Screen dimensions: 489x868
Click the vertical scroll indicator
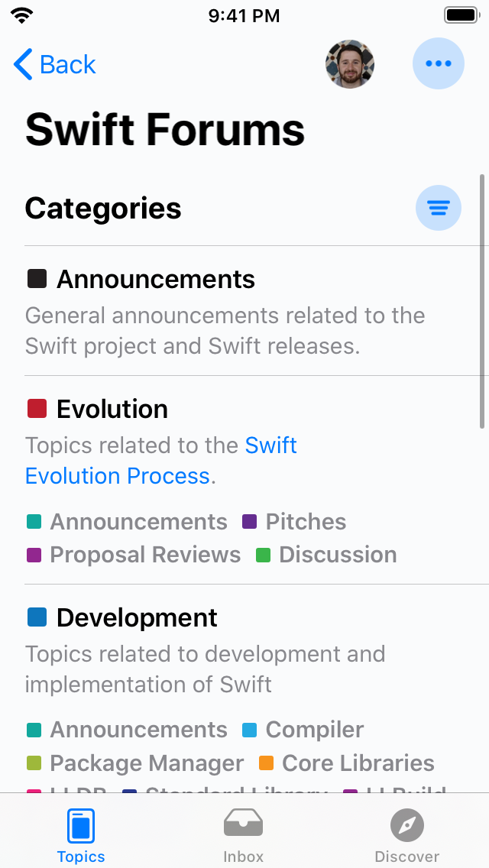click(481, 302)
